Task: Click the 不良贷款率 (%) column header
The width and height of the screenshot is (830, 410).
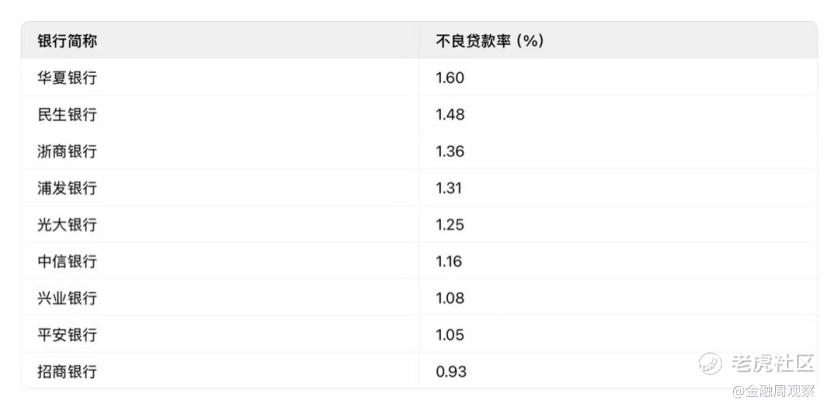Action: (489, 41)
